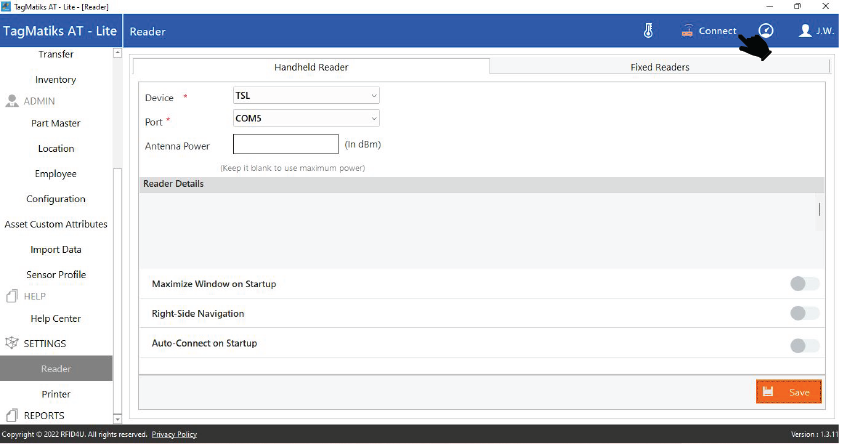Click the reader Connect icon
Viewport: 842px width, 444px height.
coord(688,31)
